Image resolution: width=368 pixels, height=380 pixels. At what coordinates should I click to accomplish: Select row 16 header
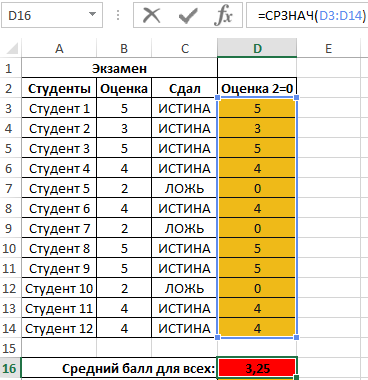tap(10, 368)
